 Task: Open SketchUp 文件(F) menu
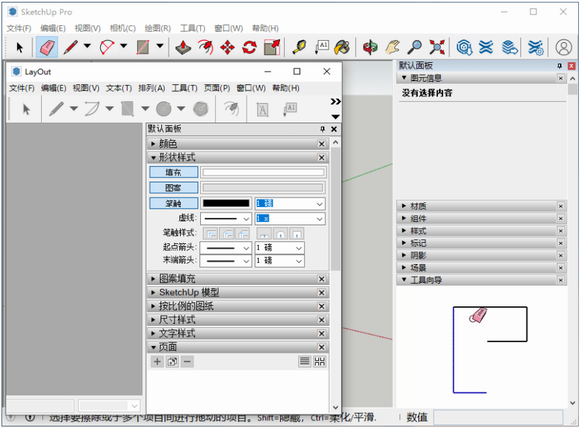[19, 28]
